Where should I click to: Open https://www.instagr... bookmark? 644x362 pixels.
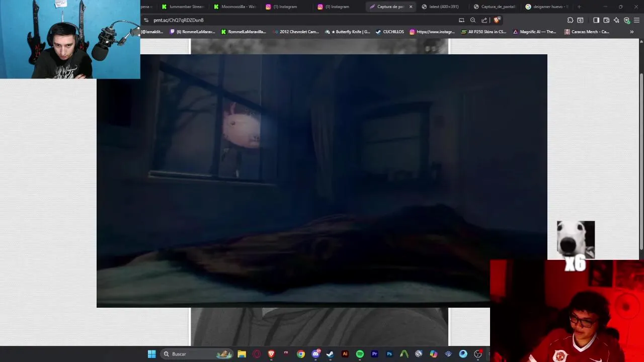(x=432, y=32)
